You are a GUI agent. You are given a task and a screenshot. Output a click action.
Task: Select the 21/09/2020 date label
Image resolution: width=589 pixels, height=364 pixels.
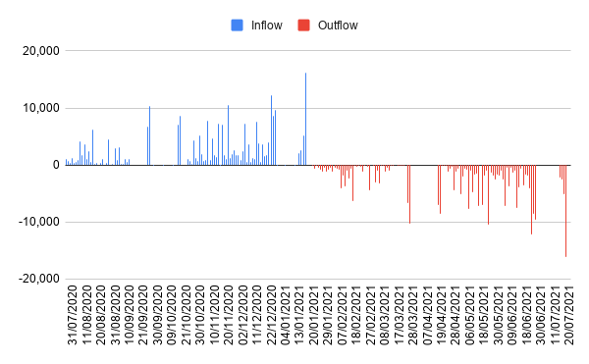[143, 315]
